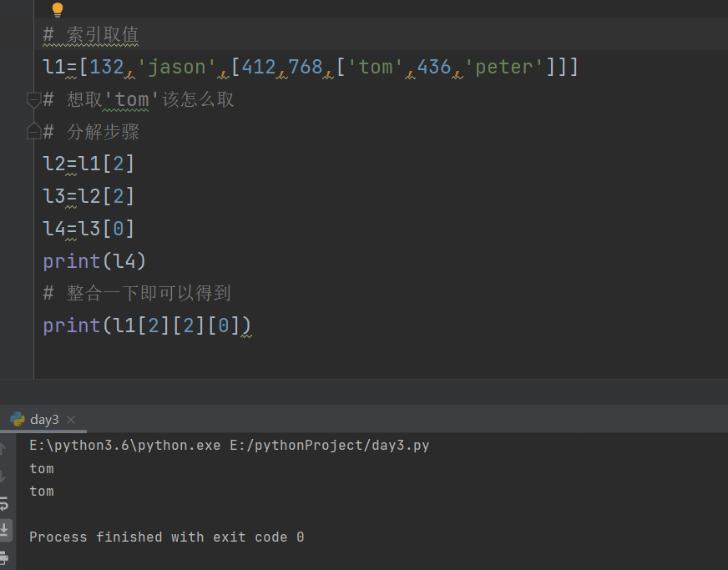
Task: Close the day3 run tab
Action: 71,420
